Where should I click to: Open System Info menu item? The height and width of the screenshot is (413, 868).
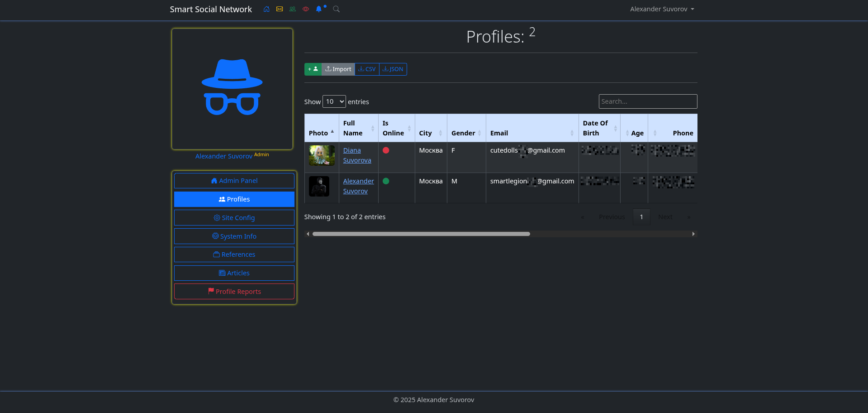click(234, 236)
